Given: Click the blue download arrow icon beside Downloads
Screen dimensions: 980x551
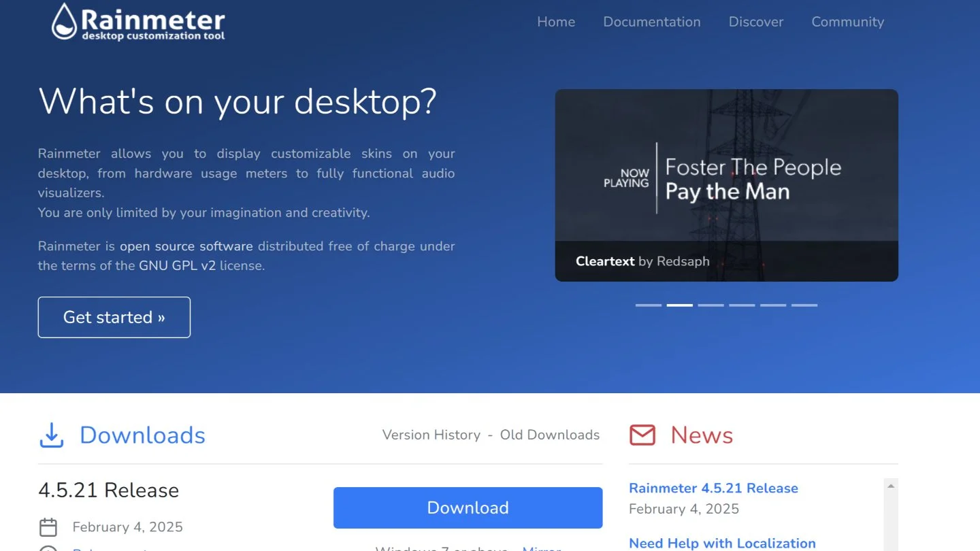Looking at the screenshot, I should [51, 435].
